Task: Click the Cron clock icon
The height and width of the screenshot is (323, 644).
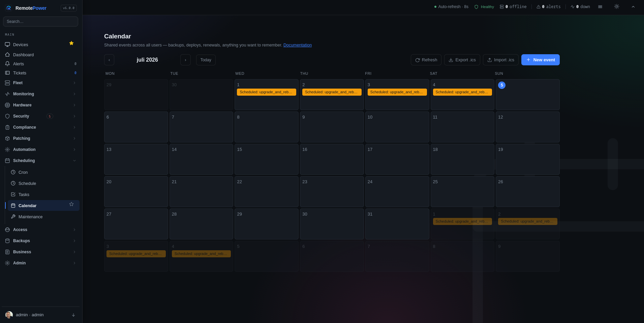Action: 13,172
